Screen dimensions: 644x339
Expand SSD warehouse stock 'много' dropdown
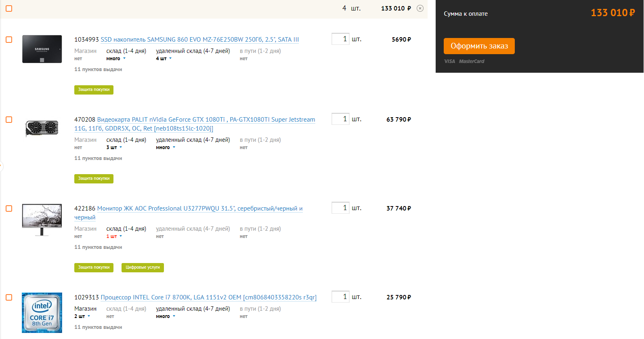(x=116, y=59)
